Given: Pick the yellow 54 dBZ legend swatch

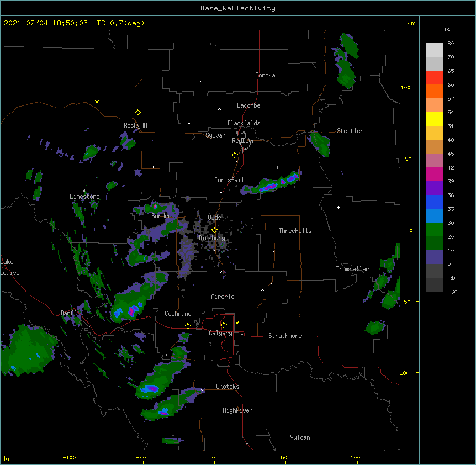Looking at the screenshot, I should coord(434,119).
